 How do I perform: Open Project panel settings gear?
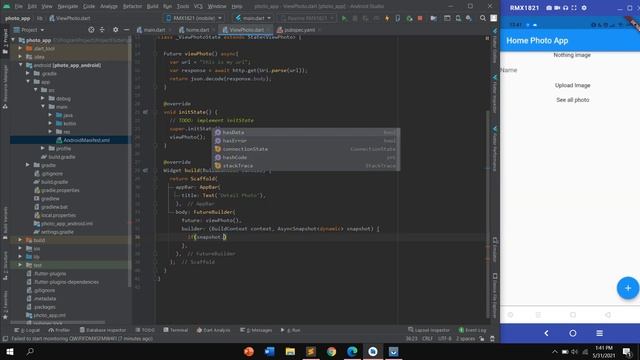tap(116, 30)
